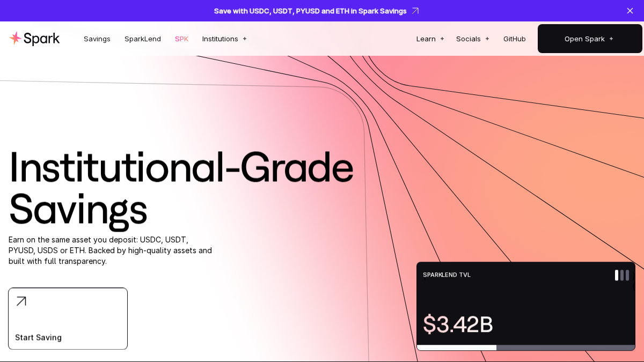Click the Start Saving button
Screen dimensions: 644x362
tap(68, 319)
